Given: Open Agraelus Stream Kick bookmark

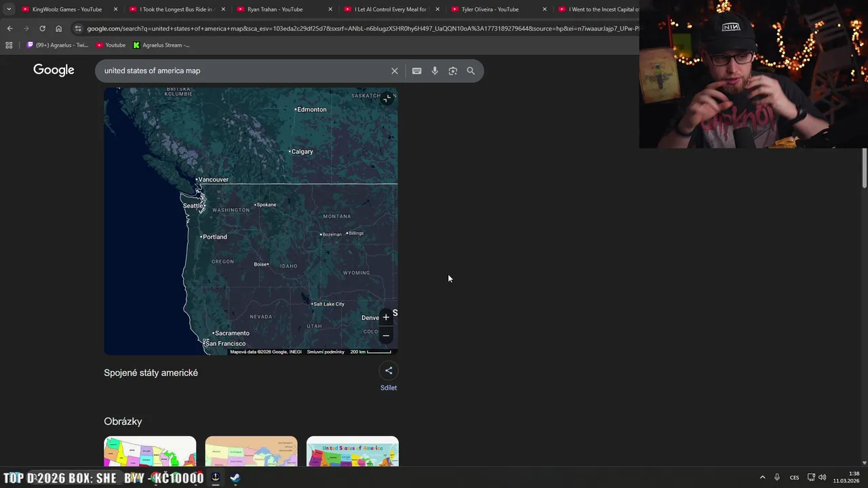Looking at the screenshot, I should click(x=161, y=45).
